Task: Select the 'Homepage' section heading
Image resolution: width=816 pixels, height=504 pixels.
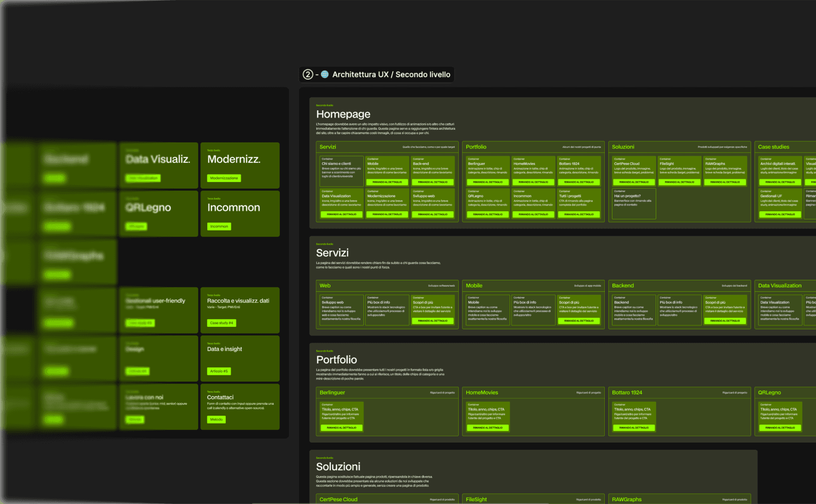Action: [343, 114]
